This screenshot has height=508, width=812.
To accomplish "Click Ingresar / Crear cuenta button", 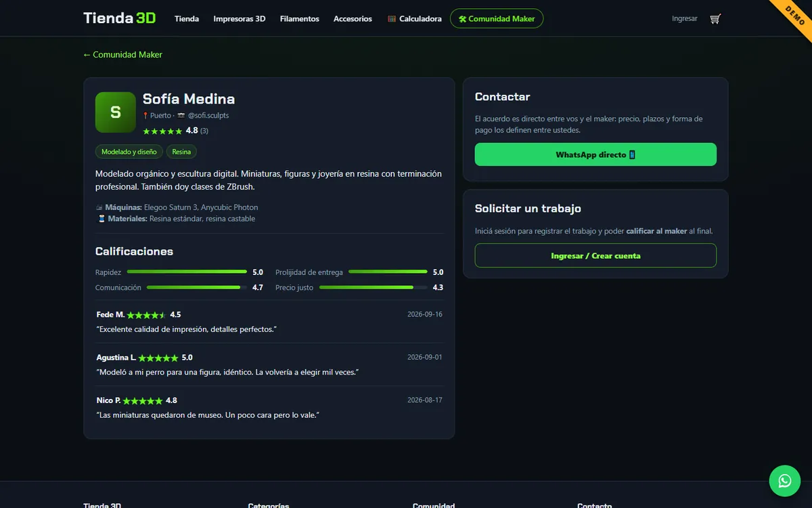I will (595, 255).
